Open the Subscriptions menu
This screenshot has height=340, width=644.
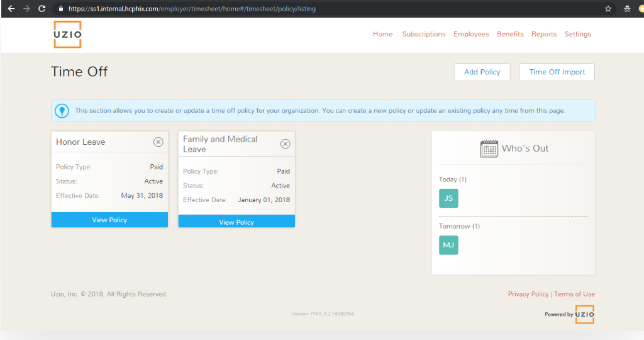(x=424, y=34)
